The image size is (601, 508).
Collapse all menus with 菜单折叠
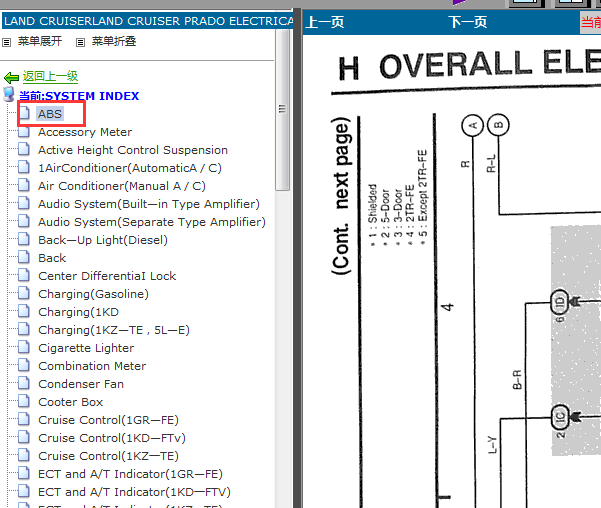pos(114,41)
